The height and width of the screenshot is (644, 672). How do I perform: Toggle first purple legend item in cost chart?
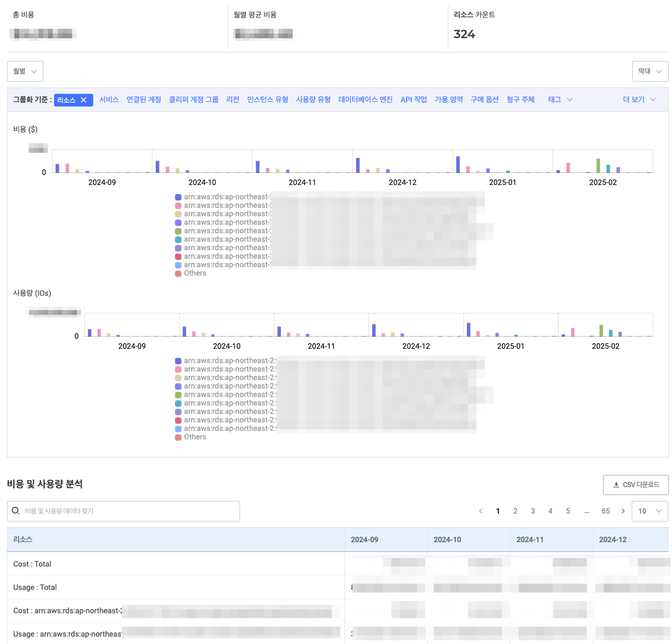coord(223,197)
